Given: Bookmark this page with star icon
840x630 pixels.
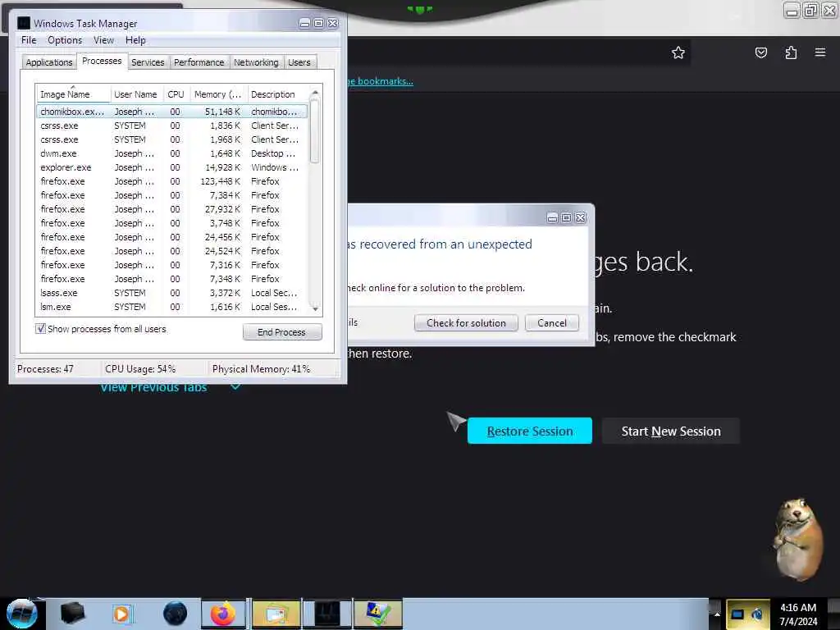Looking at the screenshot, I should click(678, 52).
